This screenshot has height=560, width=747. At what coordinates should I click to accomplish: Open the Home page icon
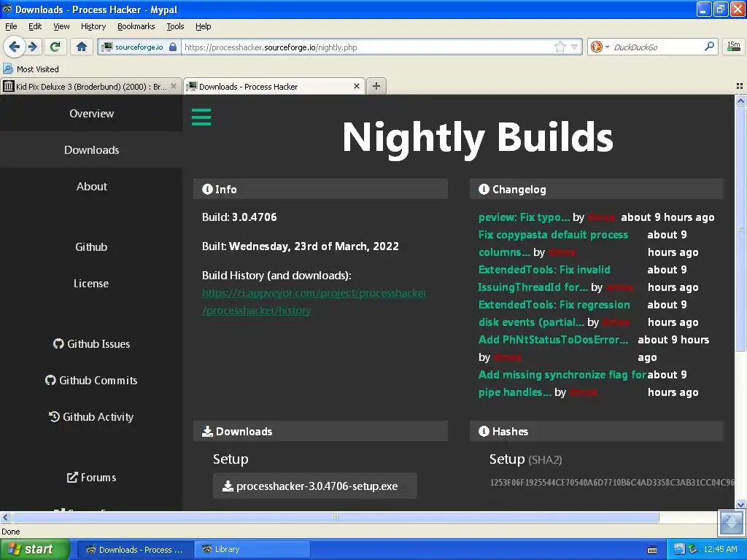point(82,47)
